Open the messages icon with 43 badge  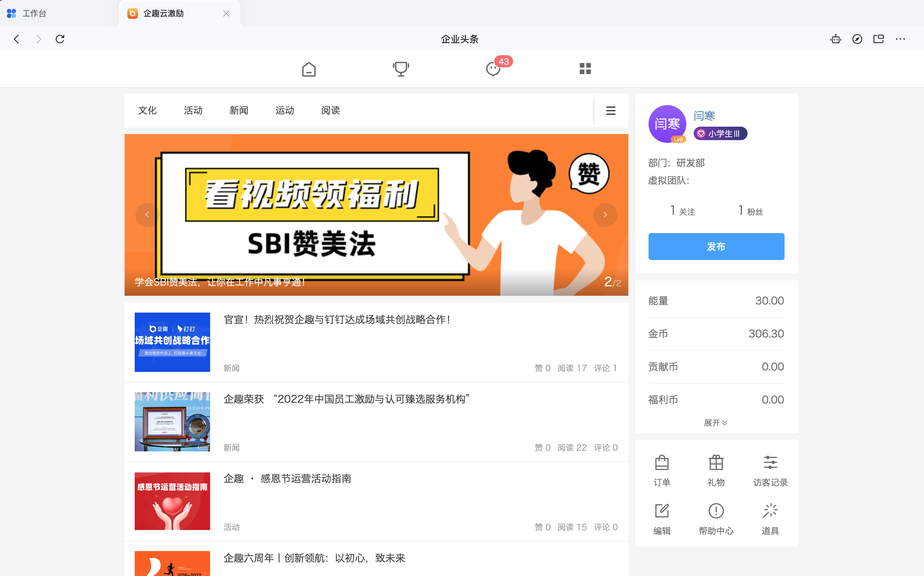493,69
